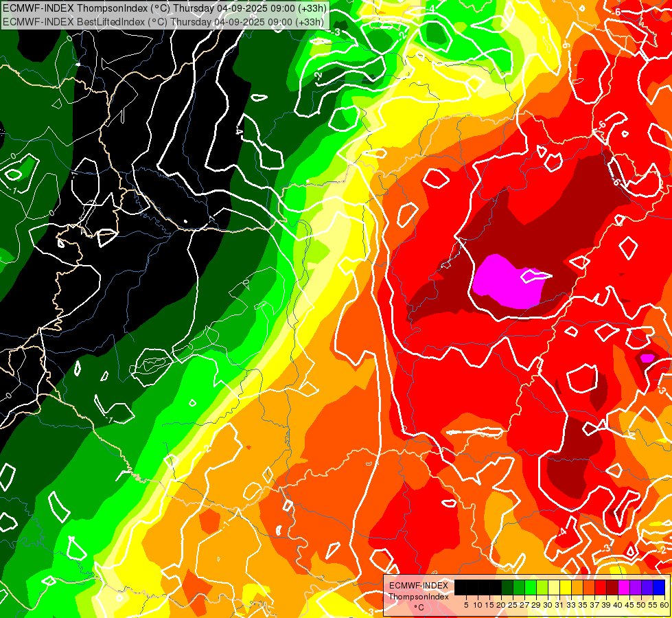Image resolution: width=672 pixels, height=618 pixels.
Task: Click the legend tick label '20'
Action: [502, 605]
